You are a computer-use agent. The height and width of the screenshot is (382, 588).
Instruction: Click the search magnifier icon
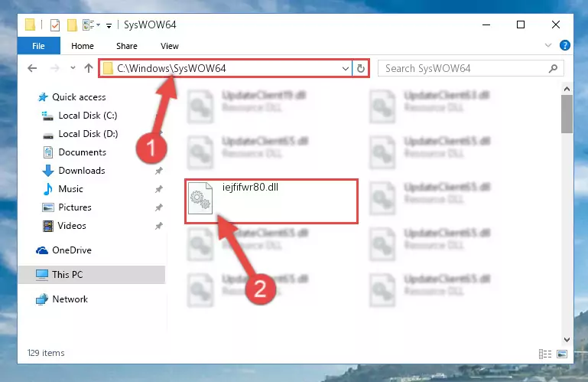[x=553, y=68]
